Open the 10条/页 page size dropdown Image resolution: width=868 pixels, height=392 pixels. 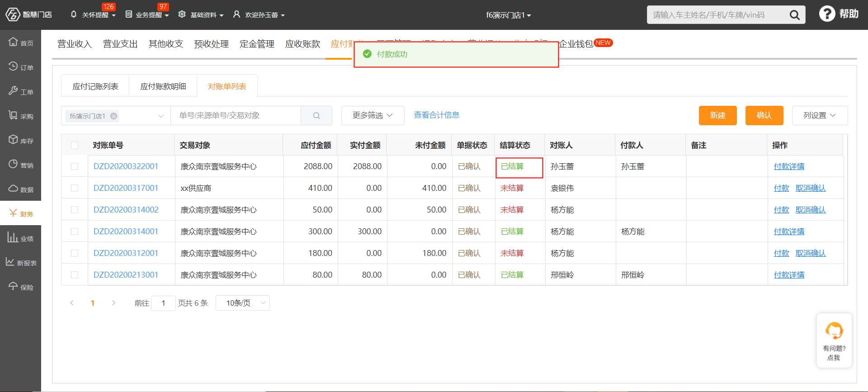click(243, 303)
